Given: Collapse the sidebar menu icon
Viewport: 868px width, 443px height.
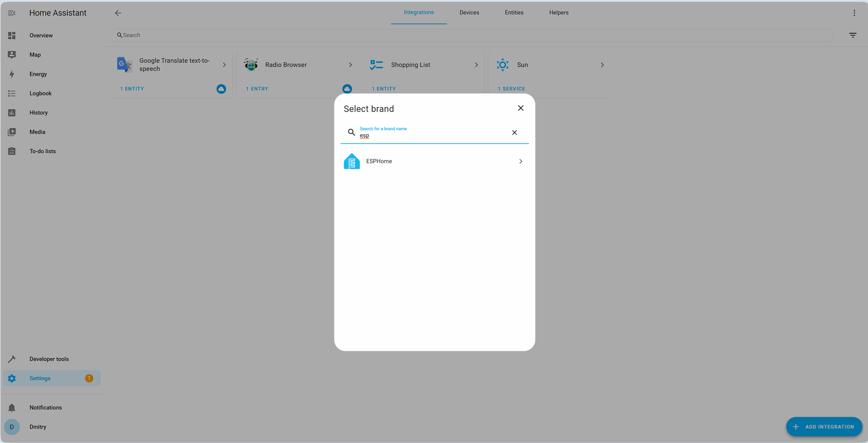Looking at the screenshot, I should pyautogui.click(x=12, y=13).
